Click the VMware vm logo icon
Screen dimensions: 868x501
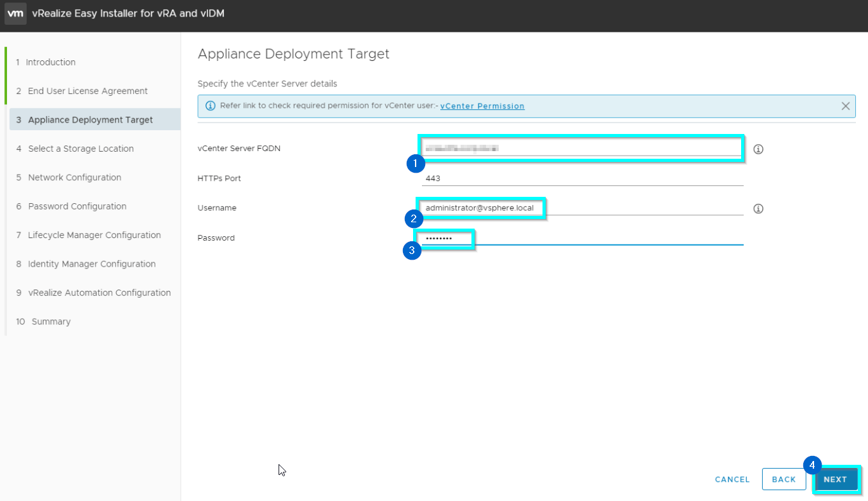click(x=16, y=13)
